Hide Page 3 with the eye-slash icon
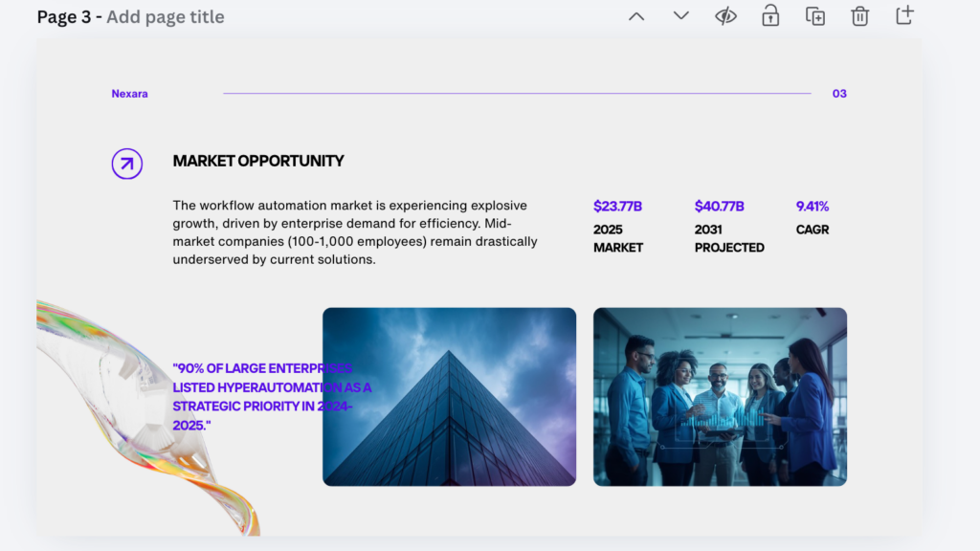 [725, 15]
